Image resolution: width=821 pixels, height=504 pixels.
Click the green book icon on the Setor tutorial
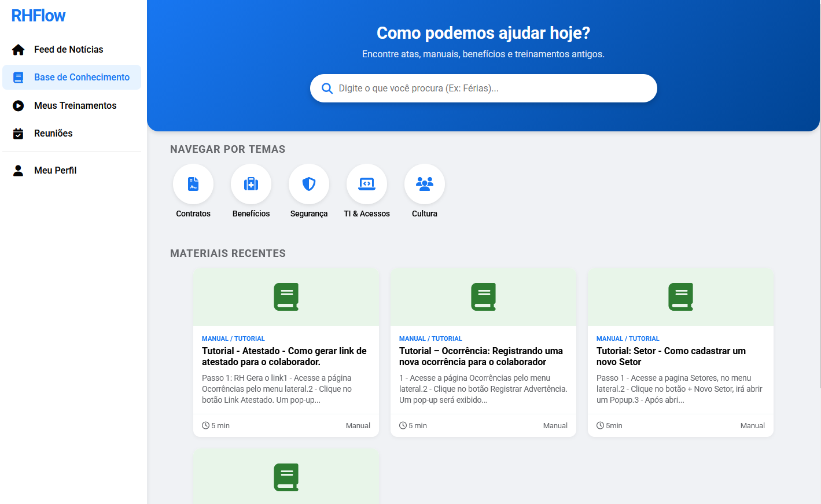coord(680,296)
